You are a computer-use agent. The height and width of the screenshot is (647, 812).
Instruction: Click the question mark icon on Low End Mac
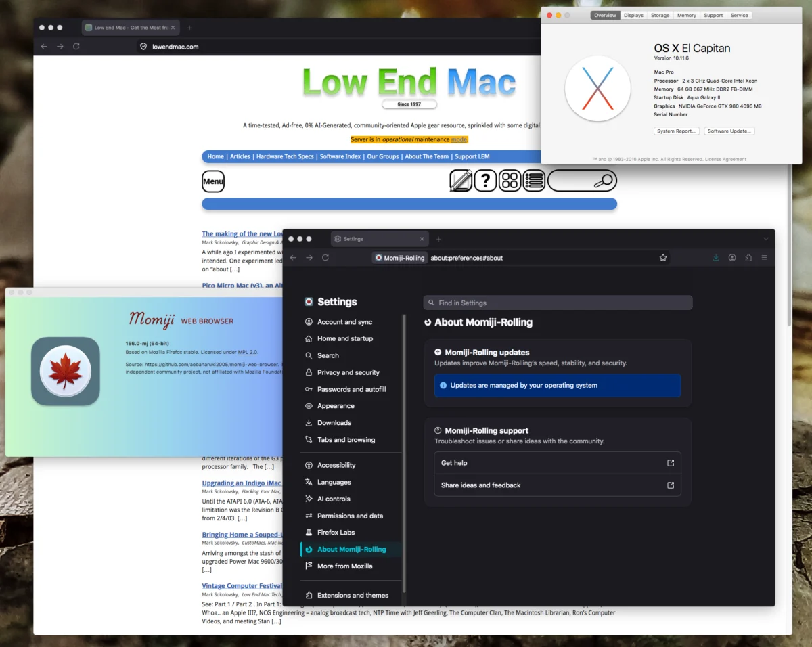pos(485,181)
